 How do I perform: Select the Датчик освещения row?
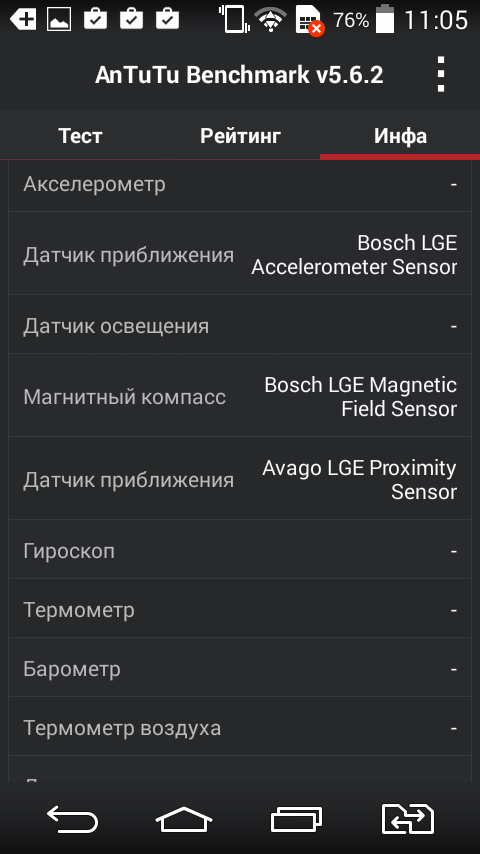[240, 326]
